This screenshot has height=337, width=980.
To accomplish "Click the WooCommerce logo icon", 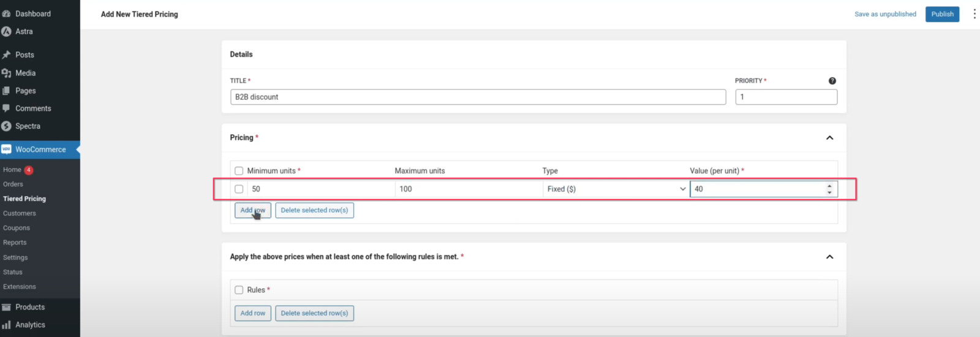I will click(7, 149).
